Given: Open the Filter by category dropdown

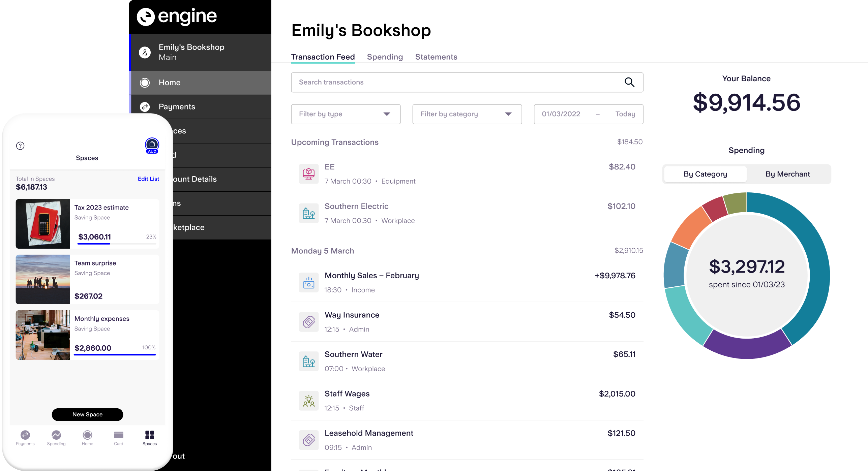Looking at the screenshot, I should [x=467, y=114].
